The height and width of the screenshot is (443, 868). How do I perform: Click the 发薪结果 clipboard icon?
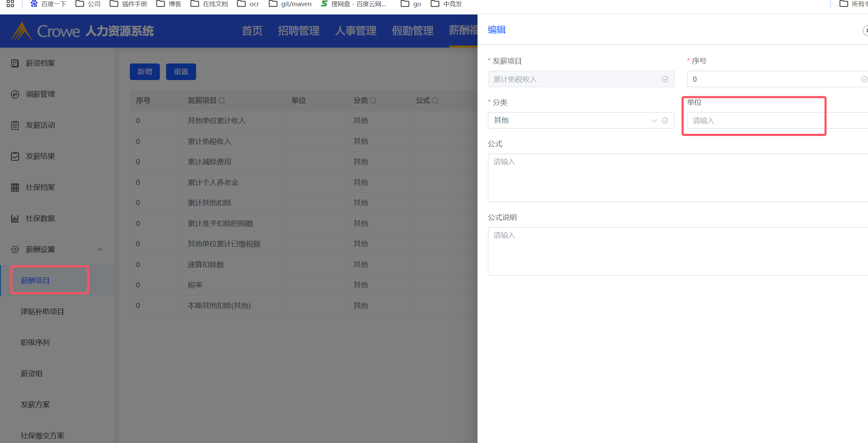(x=15, y=156)
